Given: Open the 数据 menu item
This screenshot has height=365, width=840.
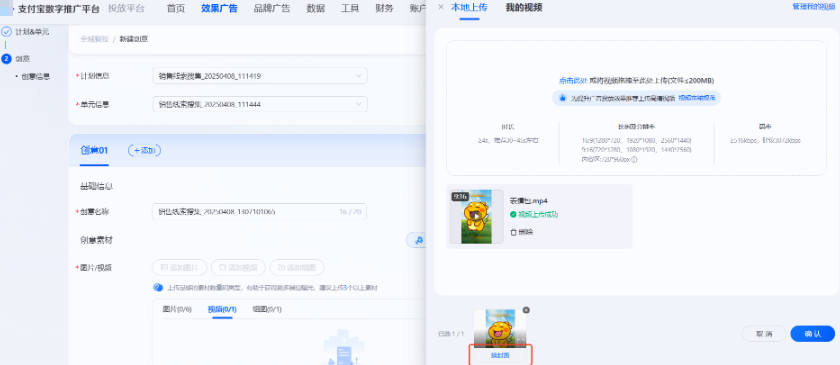Looking at the screenshot, I should click(x=316, y=8).
